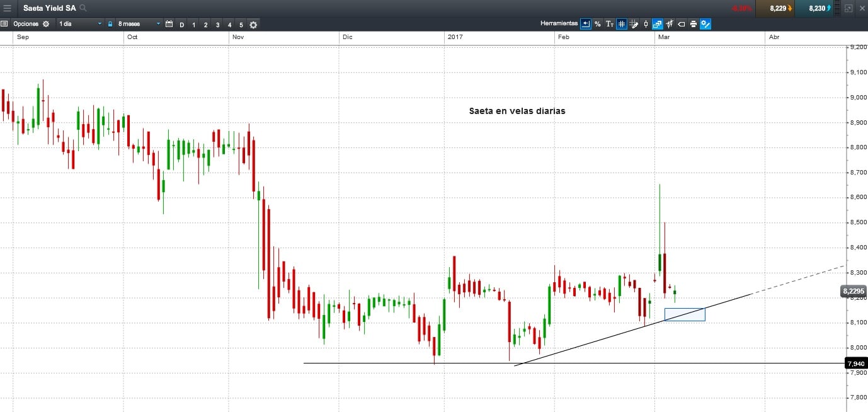The width and height of the screenshot is (868, 412).
Task: Click the Saeta Yield SA title
Action: point(49,8)
